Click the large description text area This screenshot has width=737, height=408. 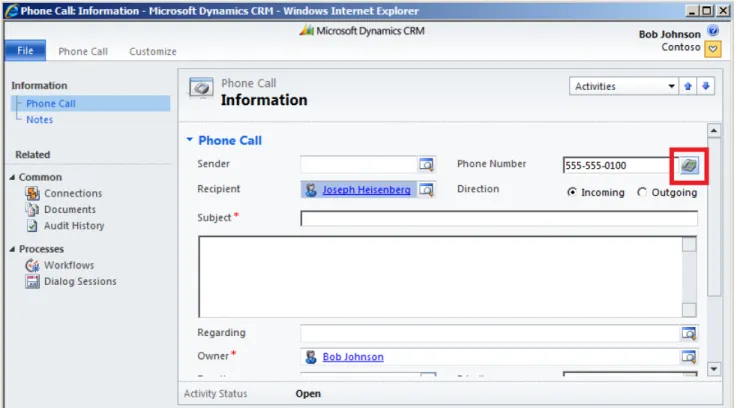pyautogui.click(x=440, y=277)
